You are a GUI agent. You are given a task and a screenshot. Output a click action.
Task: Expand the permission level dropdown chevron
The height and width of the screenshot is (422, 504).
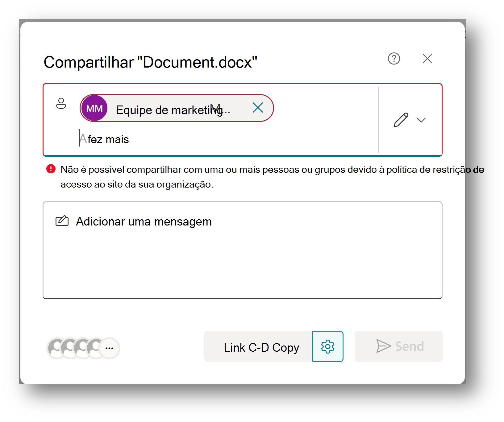(421, 120)
